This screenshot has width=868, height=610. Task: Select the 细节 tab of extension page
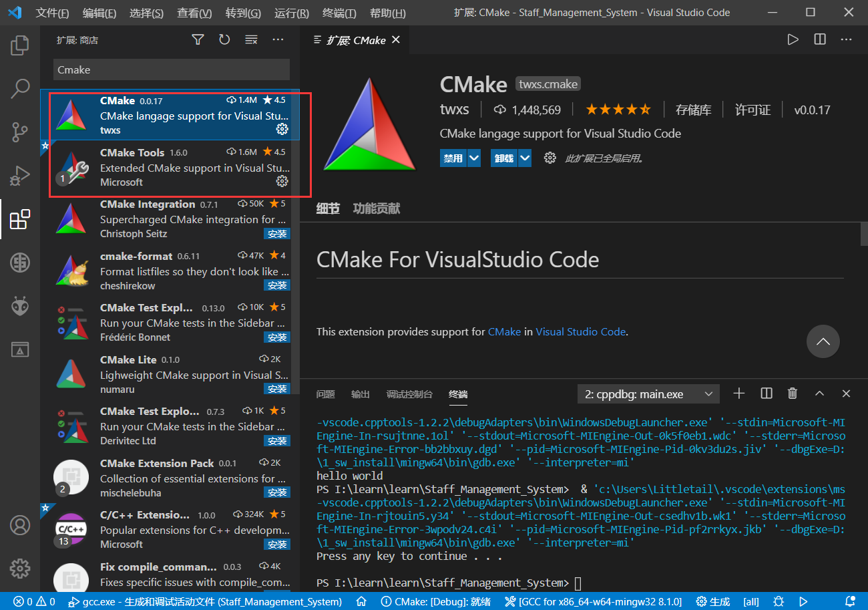click(328, 208)
